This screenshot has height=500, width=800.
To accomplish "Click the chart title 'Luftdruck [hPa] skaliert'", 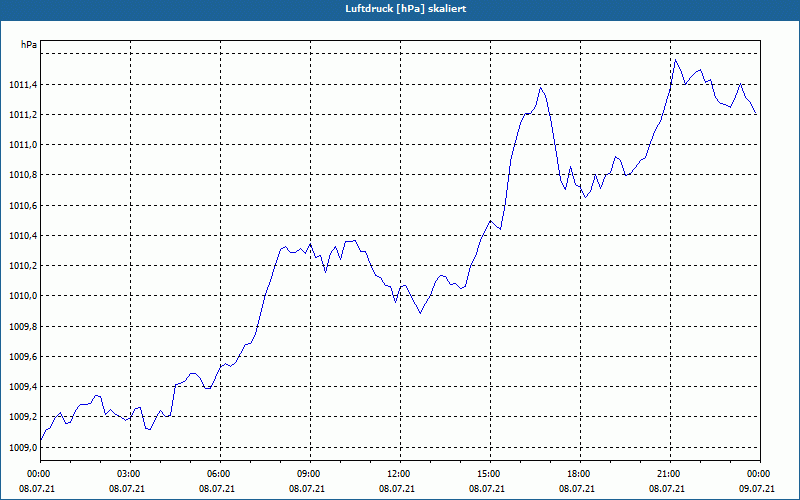I will coord(406,9).
